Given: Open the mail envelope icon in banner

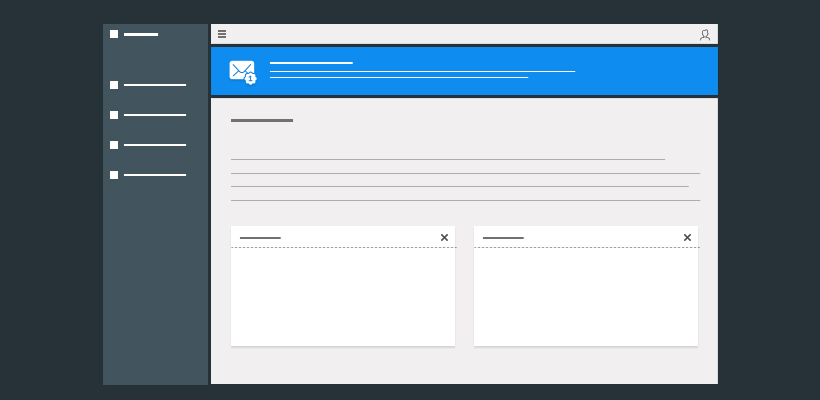Looking at the screenshot, I should point(240,70).
